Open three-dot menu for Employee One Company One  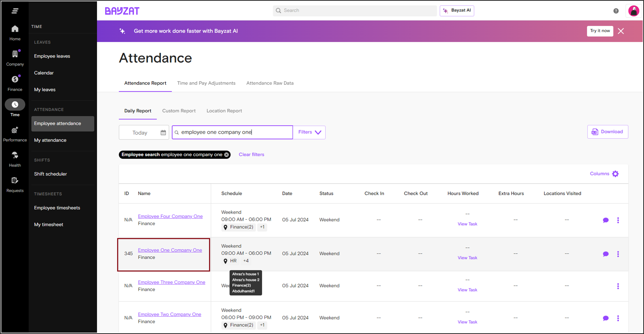point(618,254)
